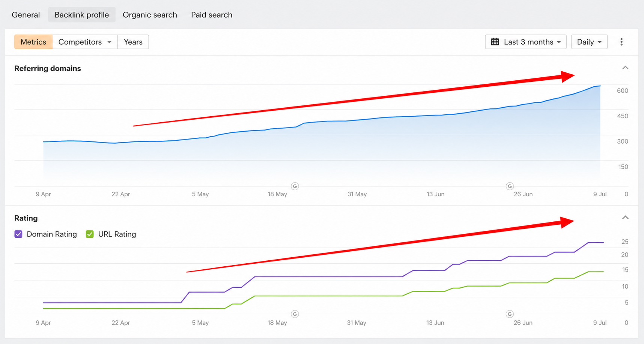Switch to Years view
644x344 pixels.
pyautogui.click(x=133, y=42)
